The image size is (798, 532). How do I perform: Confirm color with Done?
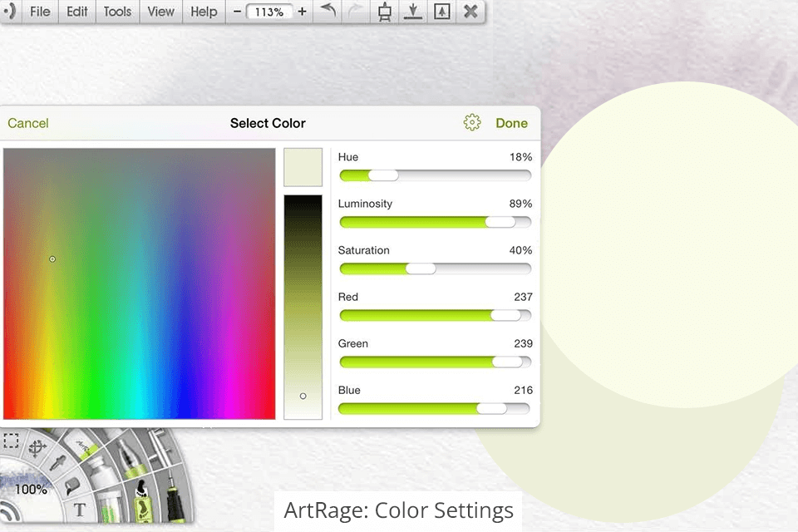pyautogui.click(x=511, y=123)
